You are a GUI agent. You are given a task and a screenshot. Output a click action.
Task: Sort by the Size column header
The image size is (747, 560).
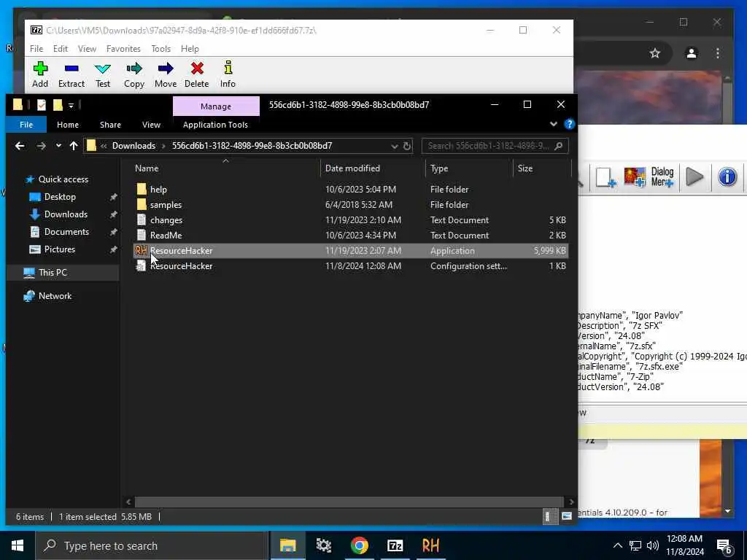pyautogui.click(x=525, y=168)
